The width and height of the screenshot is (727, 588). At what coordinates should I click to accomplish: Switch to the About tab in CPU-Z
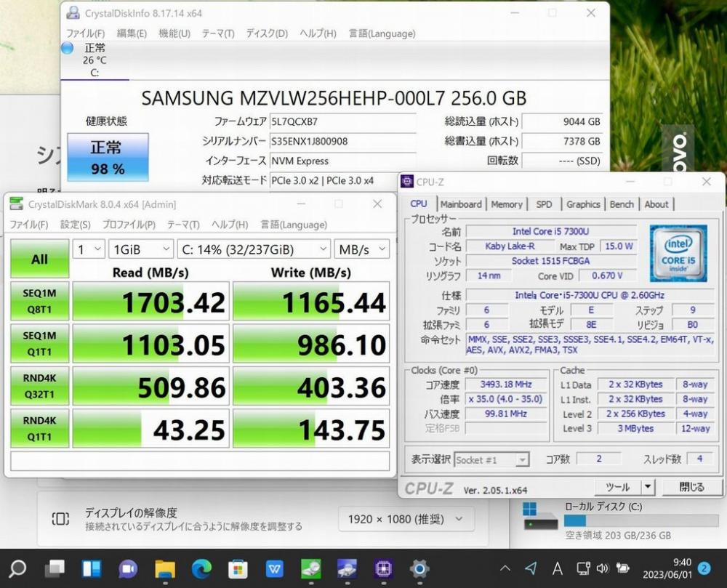[x=656, y=204]
